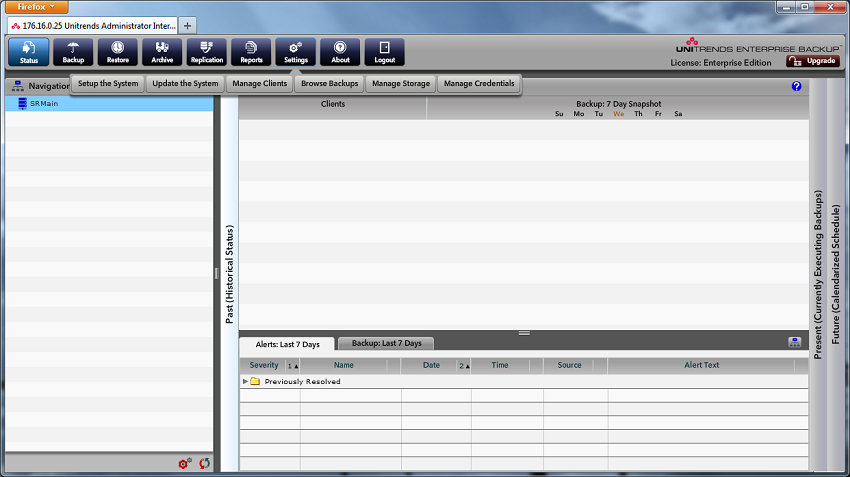Open the Reports icon

[x=251, y=52]
